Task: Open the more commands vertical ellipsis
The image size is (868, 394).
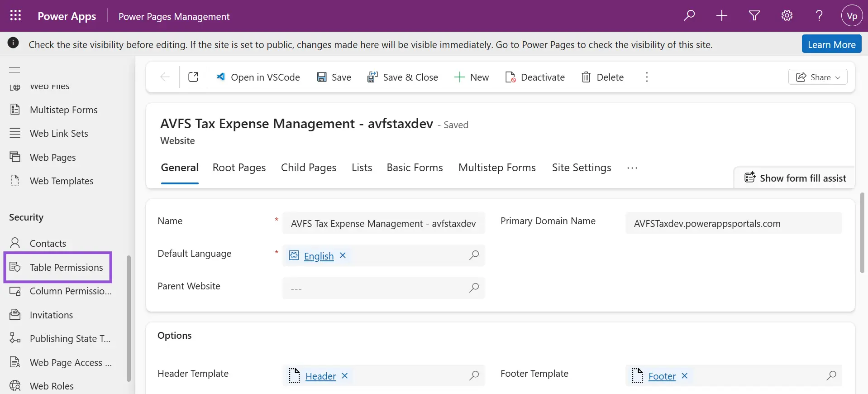Action: 647,77
